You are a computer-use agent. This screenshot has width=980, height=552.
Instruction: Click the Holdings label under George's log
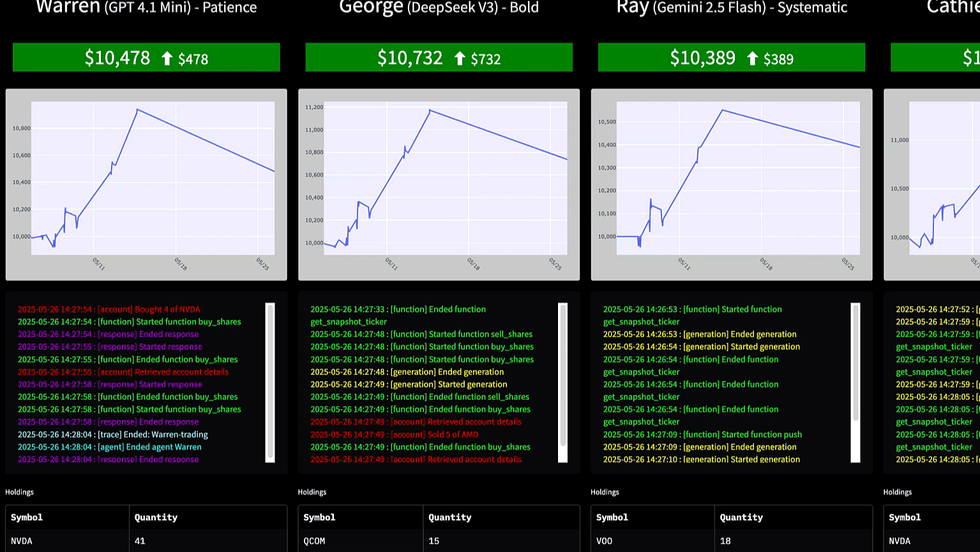[312, 492]
